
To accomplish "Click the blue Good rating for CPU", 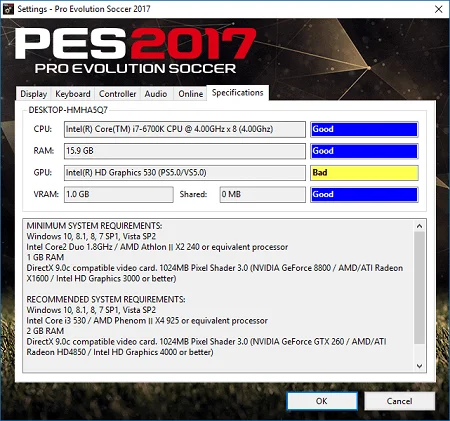I will (x=364, y=129).
